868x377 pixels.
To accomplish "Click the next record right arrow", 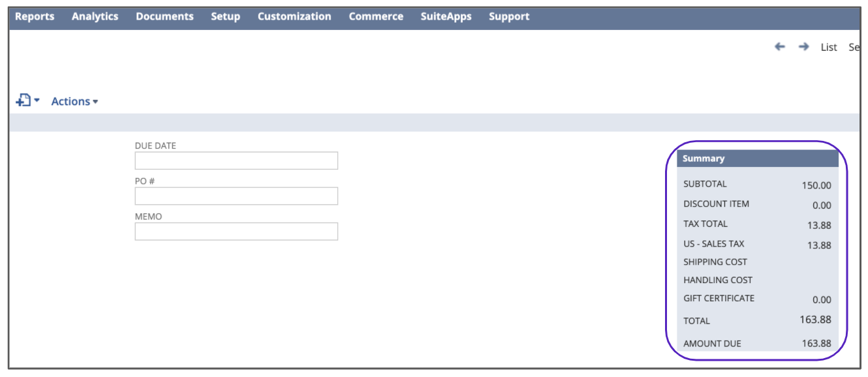I will (x=804, y=47).
